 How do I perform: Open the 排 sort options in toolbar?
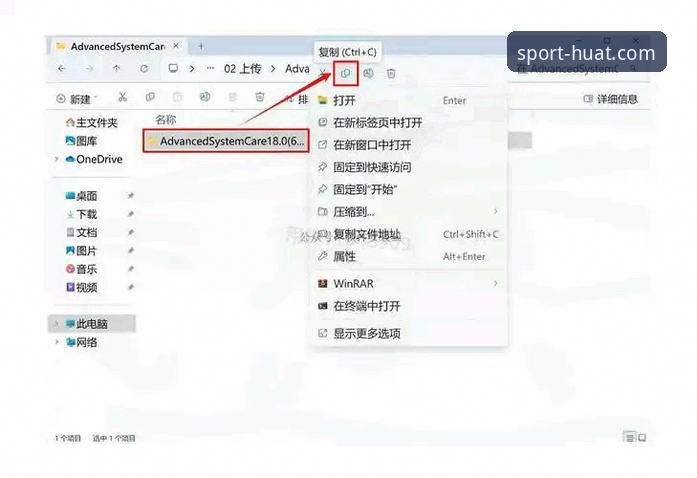[x=297, y=99]
